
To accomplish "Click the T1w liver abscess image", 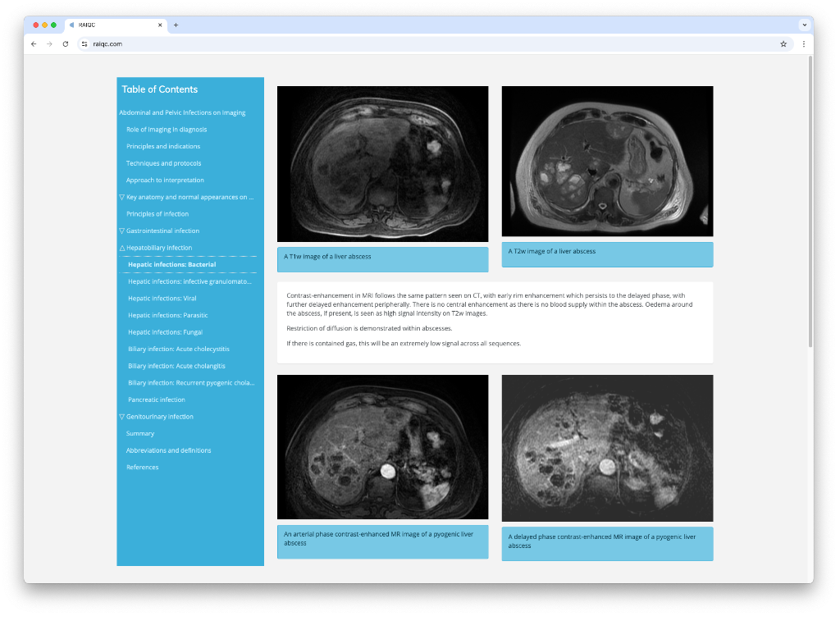I will (382, 162).
